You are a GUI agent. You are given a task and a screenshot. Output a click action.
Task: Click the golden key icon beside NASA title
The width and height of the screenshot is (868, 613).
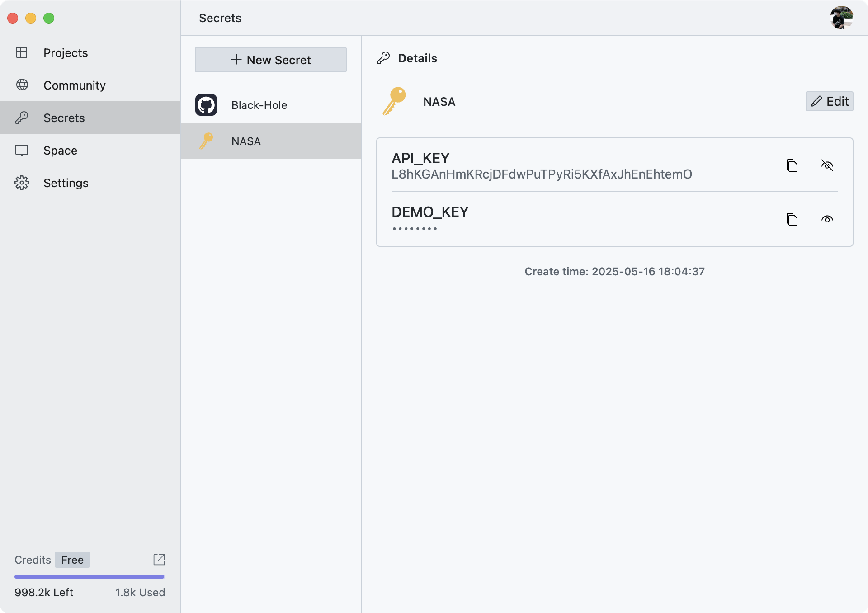pos(394,101)
